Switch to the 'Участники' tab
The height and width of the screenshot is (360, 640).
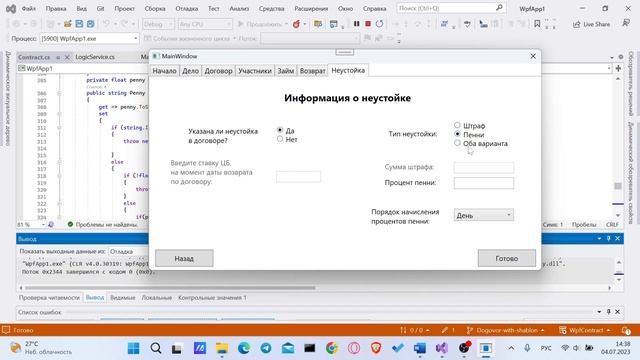tap(255, 71)
